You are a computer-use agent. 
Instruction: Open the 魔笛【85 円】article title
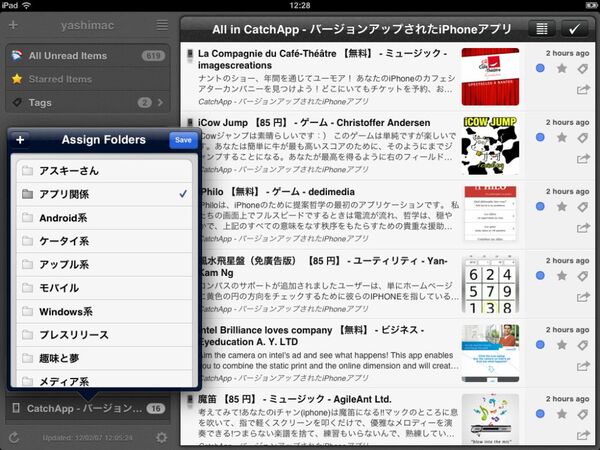click(x=295, y=399)
